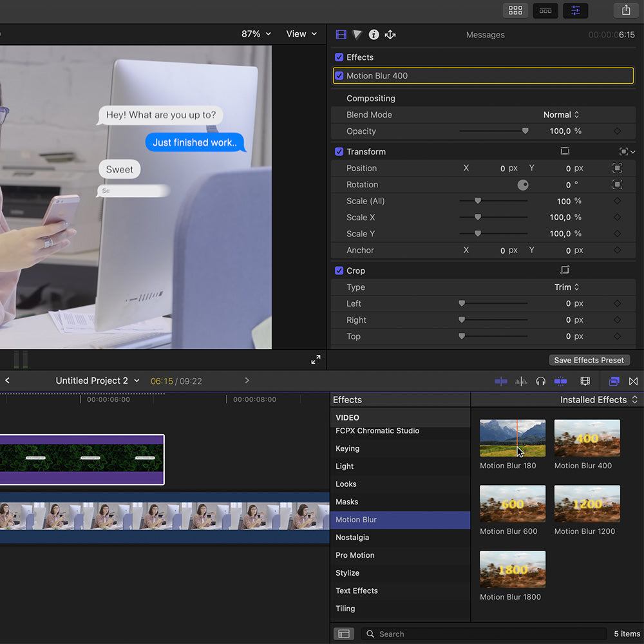The image size is (644, 644).
Task: Disable the Motion Blur 400 effect checkbox
Action: [x=339, y=76]
